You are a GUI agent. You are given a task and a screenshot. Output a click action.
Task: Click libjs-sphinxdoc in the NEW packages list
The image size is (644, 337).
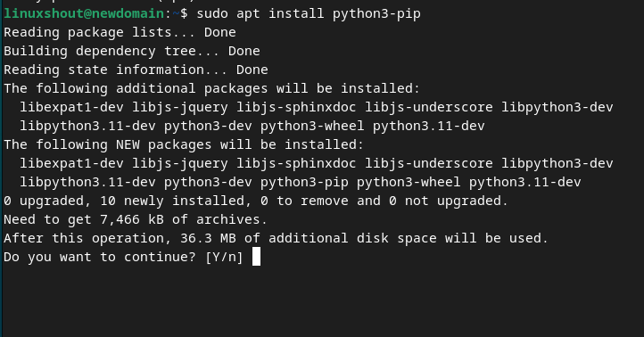coord(296,164)
